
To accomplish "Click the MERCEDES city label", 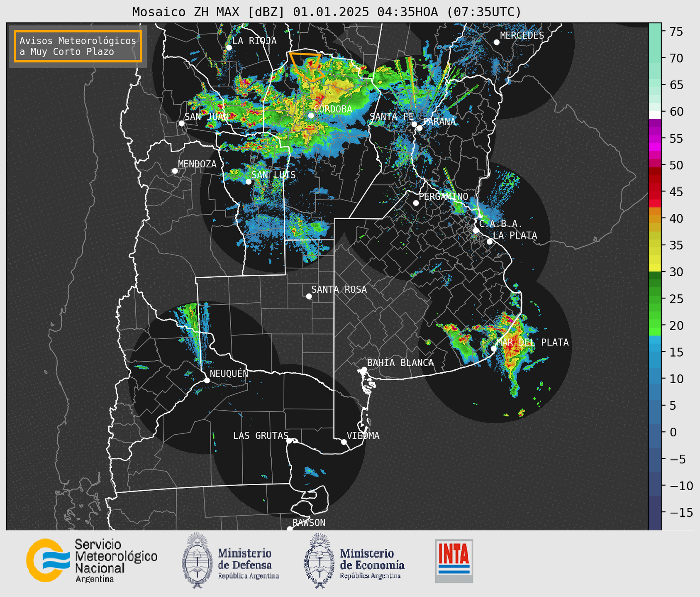I will tap(522, 35).
